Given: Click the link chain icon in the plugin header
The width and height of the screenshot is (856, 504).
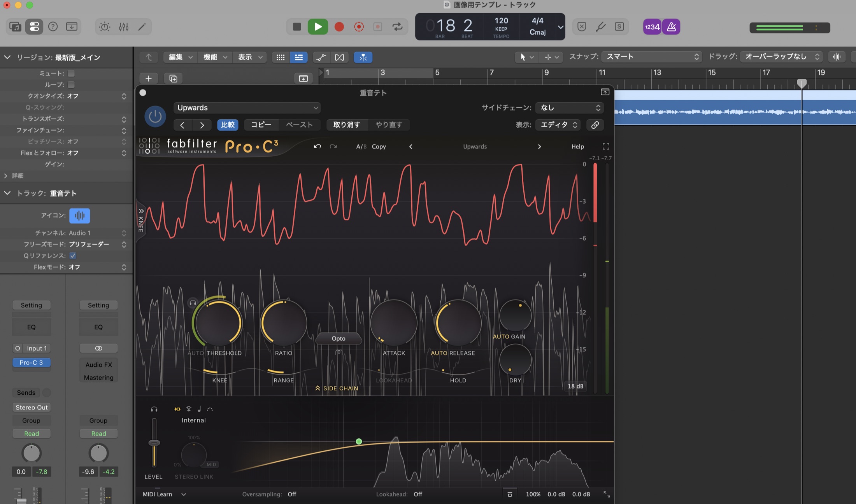Looking at the screenshot, I should tap(595, 125).
